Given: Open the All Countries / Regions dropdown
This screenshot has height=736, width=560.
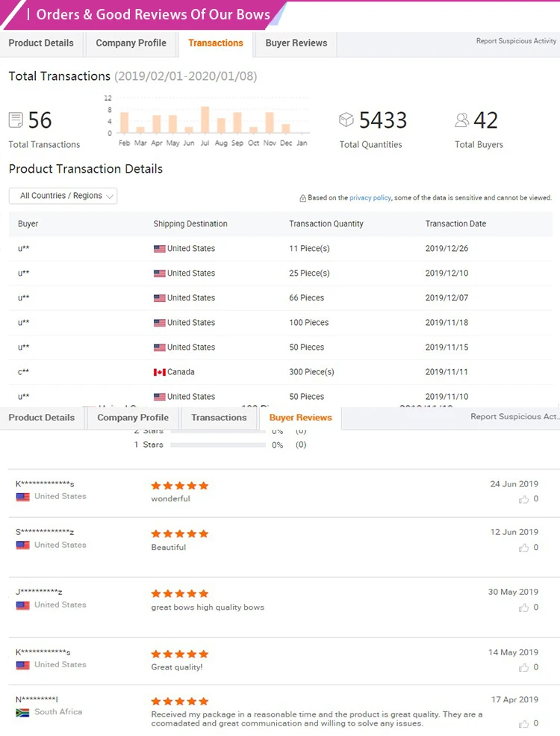Looking at the screenshot, I should click(x=63, y=196).
